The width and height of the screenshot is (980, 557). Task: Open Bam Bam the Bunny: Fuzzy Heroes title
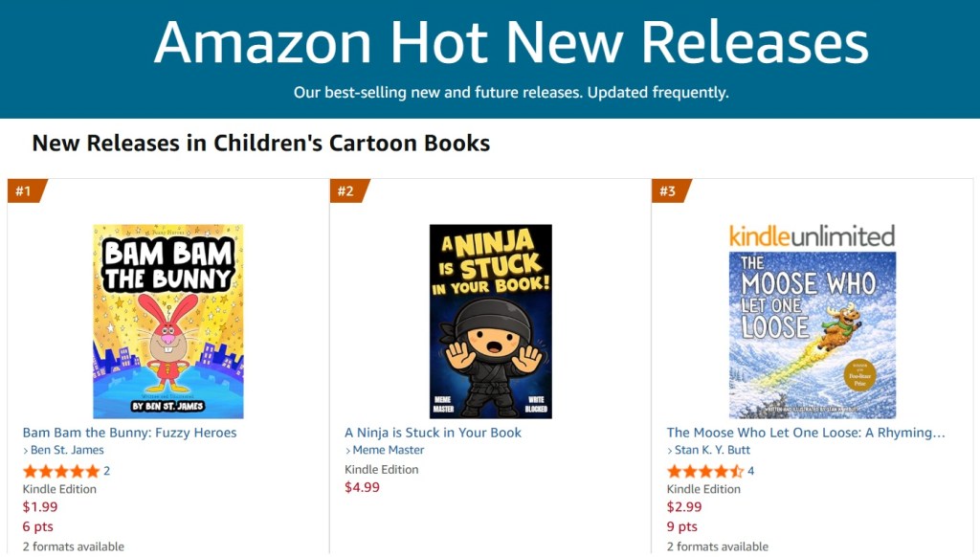[129, 433]
